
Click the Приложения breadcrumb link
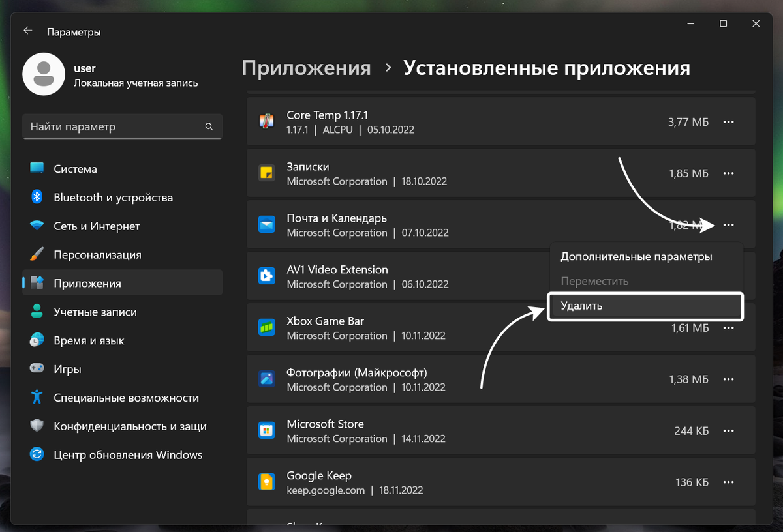pyautogui.click(x=306, y=68)
